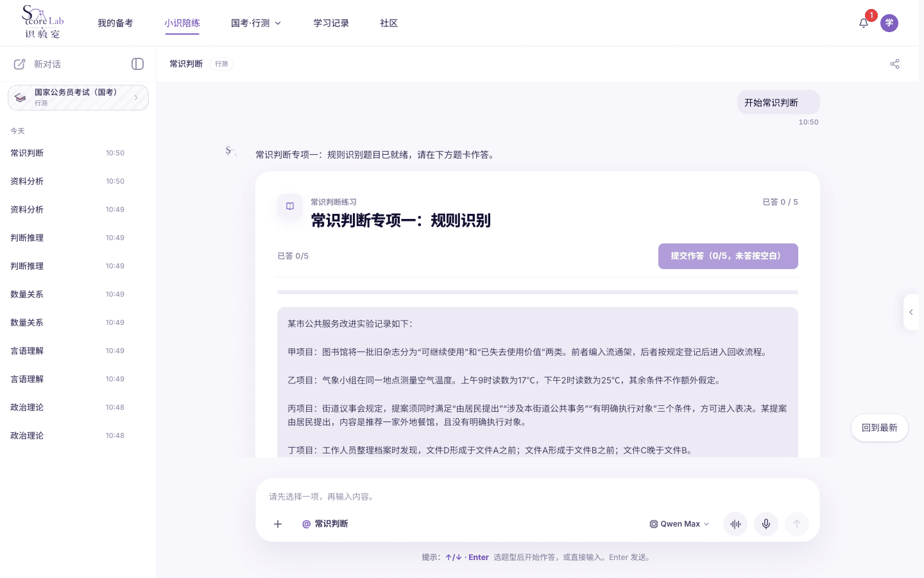Go to the 社区 tab
The height and width of the screenshot is (578, 924).
click(389, 23)
